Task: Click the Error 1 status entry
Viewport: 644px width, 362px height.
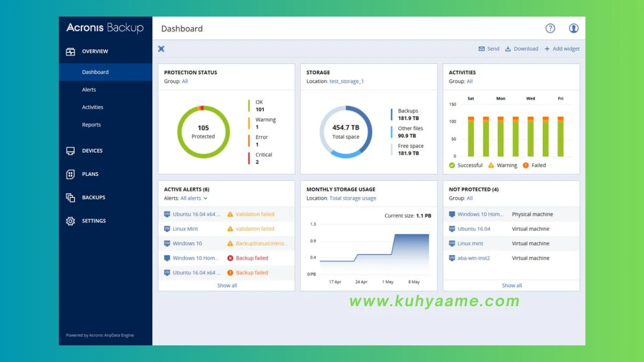Action: point(262,141)
